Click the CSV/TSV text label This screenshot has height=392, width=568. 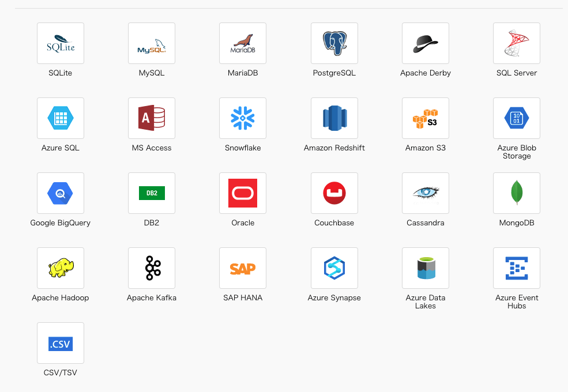tap(61, 373)
